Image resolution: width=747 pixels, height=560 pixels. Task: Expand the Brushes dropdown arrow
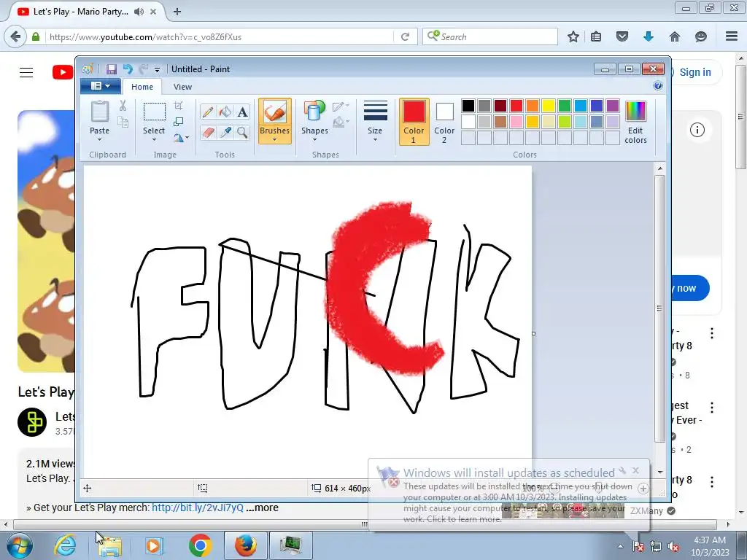pyautogui.click(x=275, y=139)
